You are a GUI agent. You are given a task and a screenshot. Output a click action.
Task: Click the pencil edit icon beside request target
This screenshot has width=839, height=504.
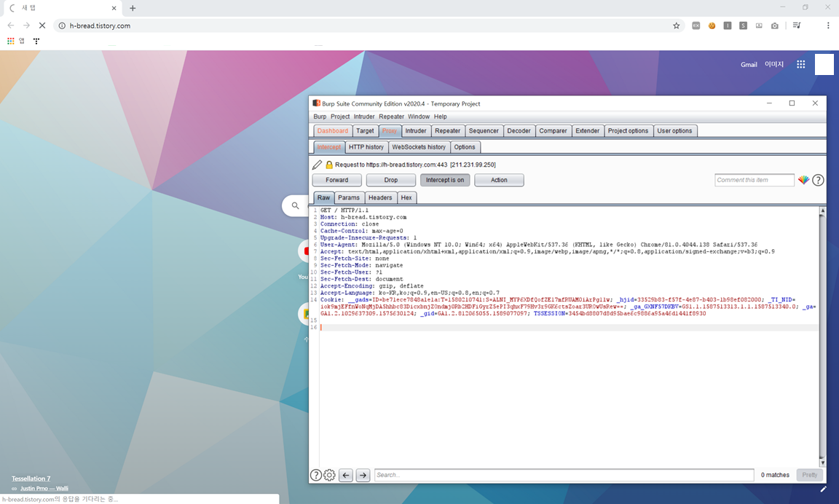coord(318,165)
